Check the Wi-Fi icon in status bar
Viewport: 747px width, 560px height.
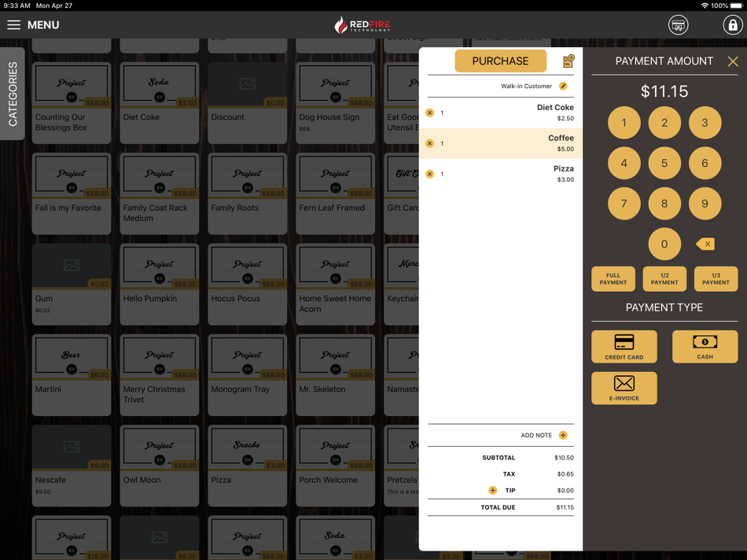pyautogui.click(x=705, y=6)
